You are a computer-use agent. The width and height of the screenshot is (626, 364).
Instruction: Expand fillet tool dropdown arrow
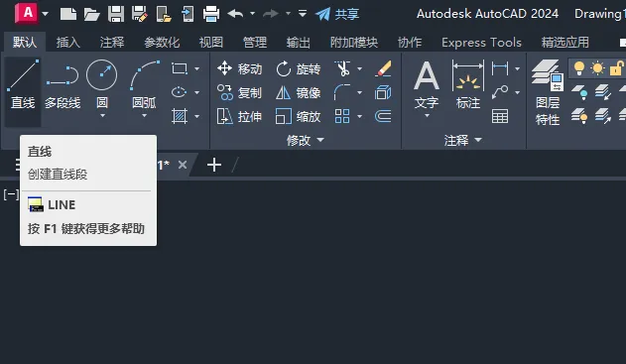[360, 93]
